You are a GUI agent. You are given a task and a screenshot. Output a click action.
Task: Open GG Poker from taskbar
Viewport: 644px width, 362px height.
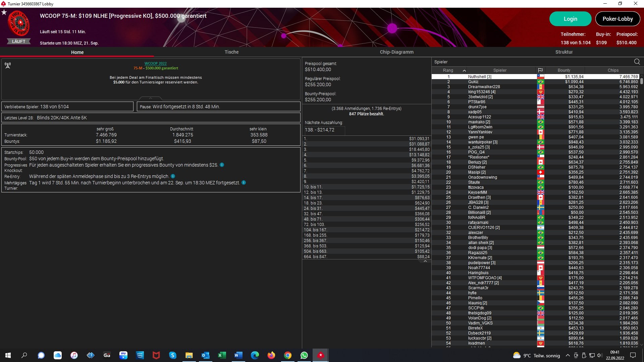click(107, 355)
